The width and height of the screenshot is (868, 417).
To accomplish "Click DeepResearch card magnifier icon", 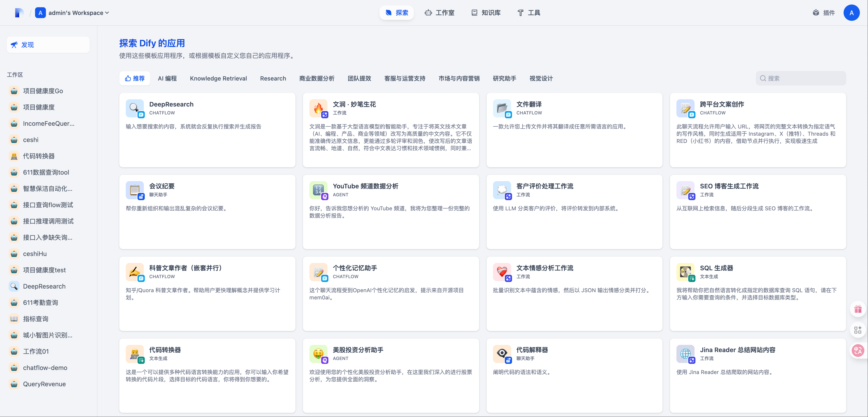I will coord(135,108).
